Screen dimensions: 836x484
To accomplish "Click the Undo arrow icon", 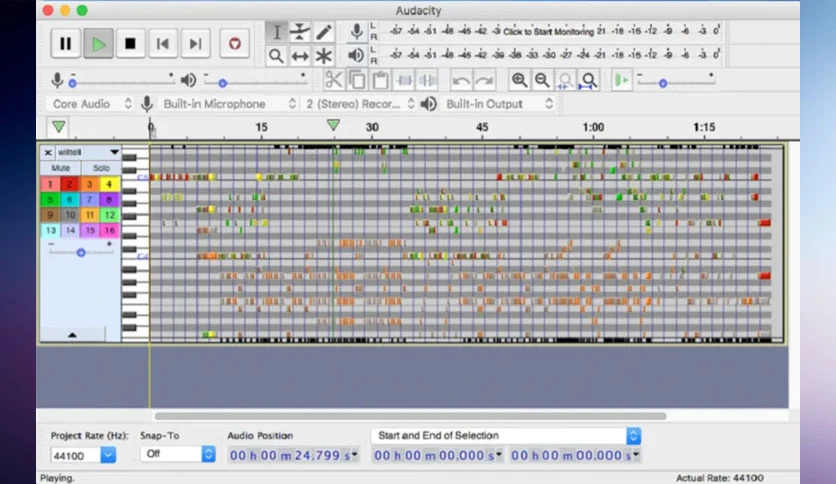I will (461, 80).
